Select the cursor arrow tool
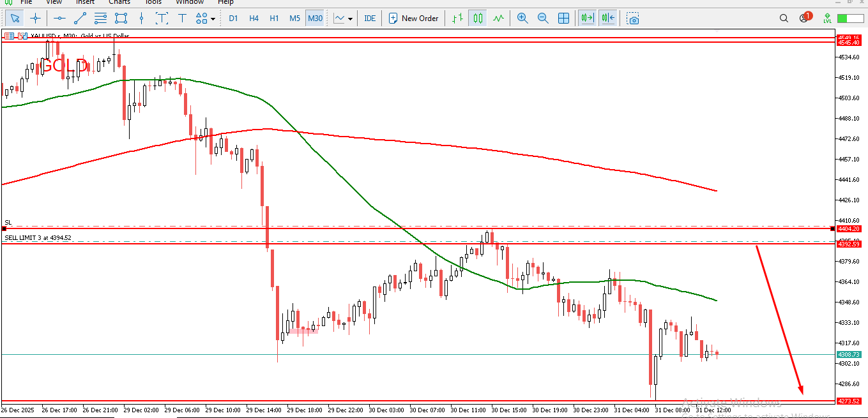 (15, 19)
